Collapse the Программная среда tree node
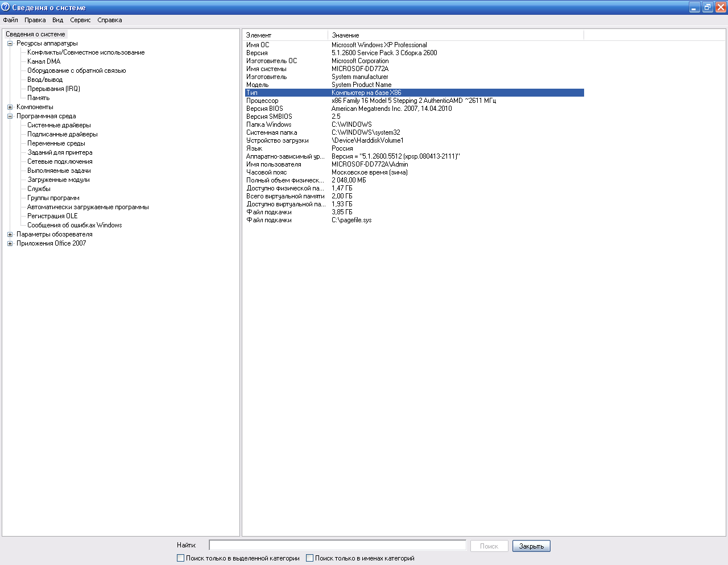728x565 pixels. tap(10, 116)
